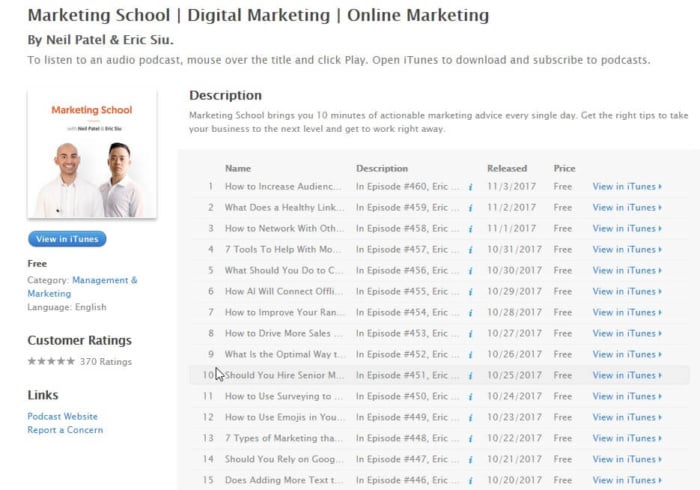The image size is (700, 490).
Task: Click episode '7 Tools To Help With Mo...'
Action: [283, 249]
